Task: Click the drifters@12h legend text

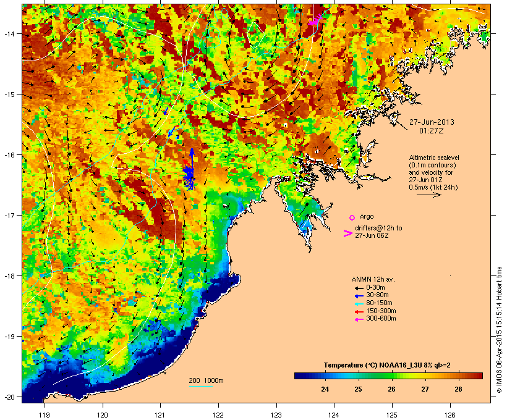Action: pyautogui.click(x=378, y=232)
